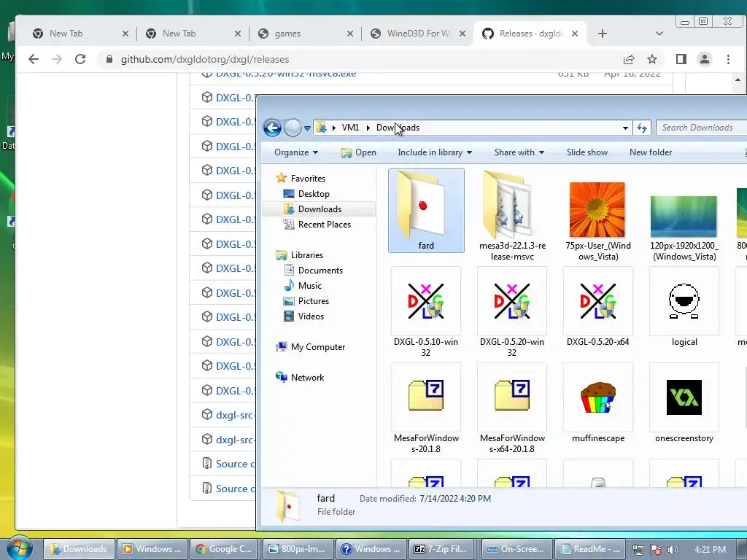Switch to On-Screen Keyboard taskbar button
Image resolution: width=747 pixels, height=560 pixels.
[516, 549]
